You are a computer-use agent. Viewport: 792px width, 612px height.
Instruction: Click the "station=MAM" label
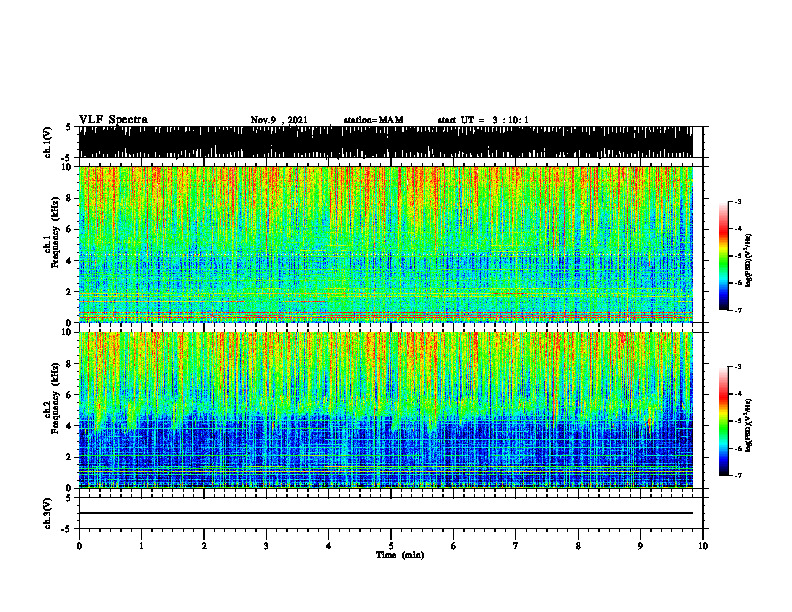pyautogui.click(x=373, y=120)
